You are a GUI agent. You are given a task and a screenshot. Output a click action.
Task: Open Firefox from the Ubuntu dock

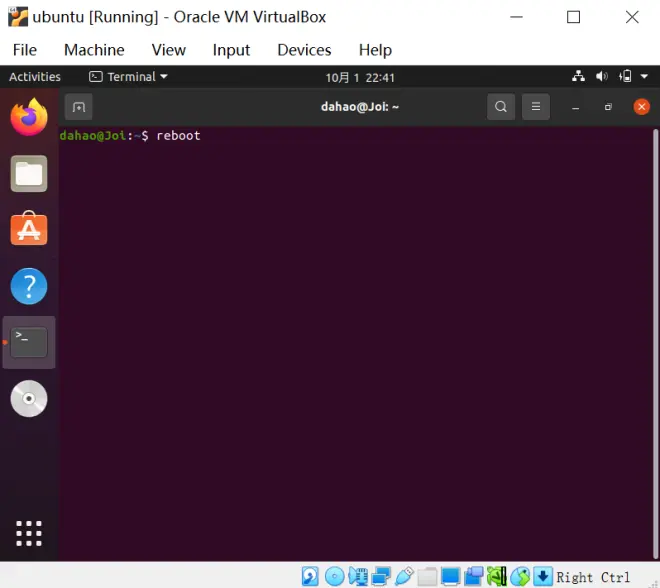29,117
